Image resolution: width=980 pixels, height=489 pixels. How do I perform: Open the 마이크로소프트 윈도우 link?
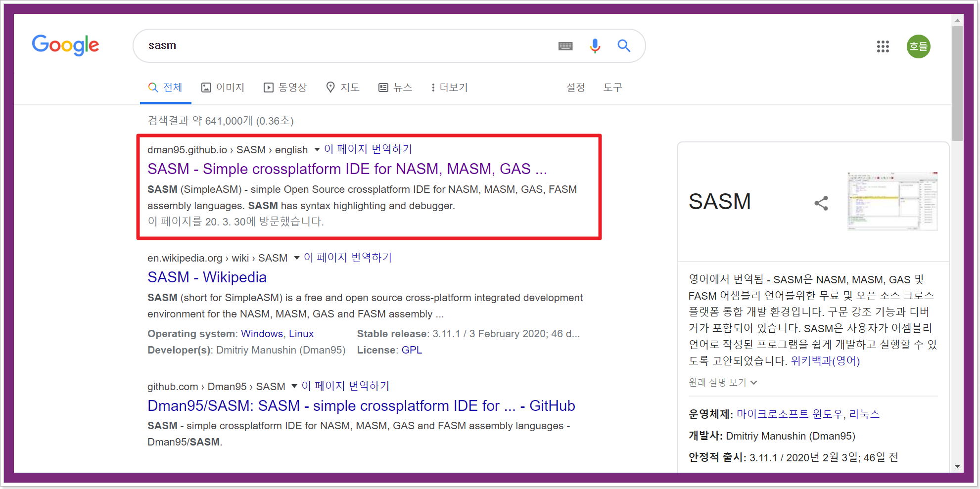[x=790, y=414]
